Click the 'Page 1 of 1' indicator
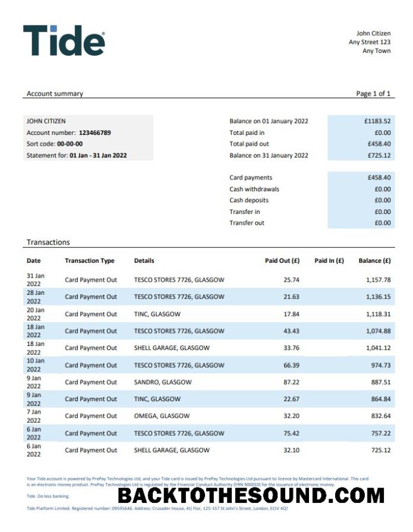 point(373,94)
